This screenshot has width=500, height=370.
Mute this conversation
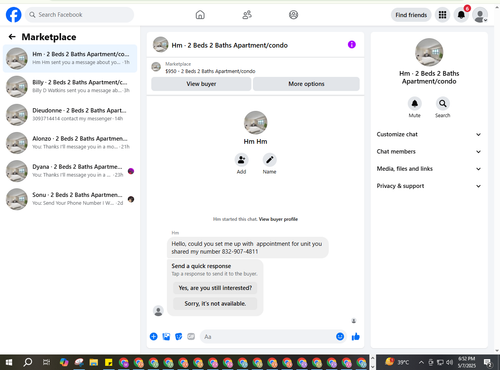(415, 104)
